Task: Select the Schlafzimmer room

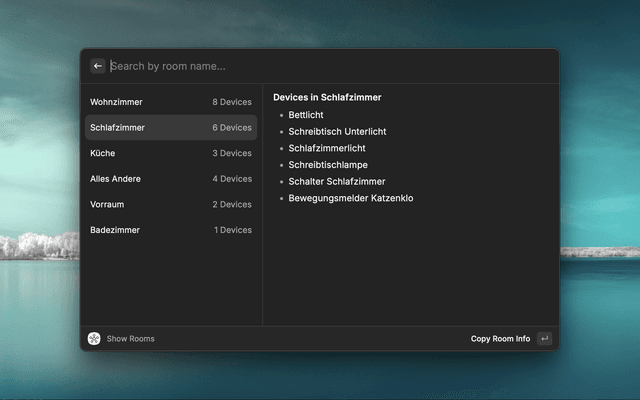Action: (x=170, y=128)
